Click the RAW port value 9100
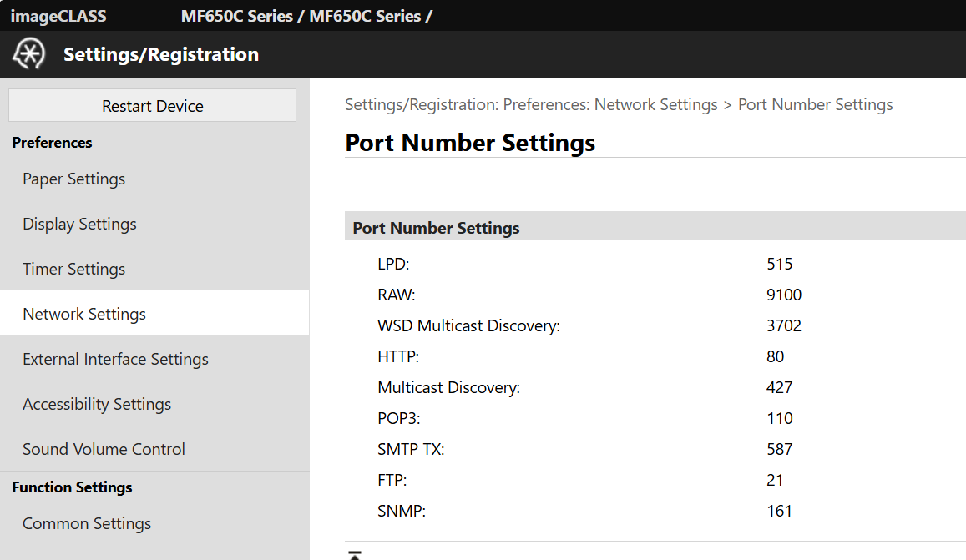The image size is (966, 560). coord(783,295)
